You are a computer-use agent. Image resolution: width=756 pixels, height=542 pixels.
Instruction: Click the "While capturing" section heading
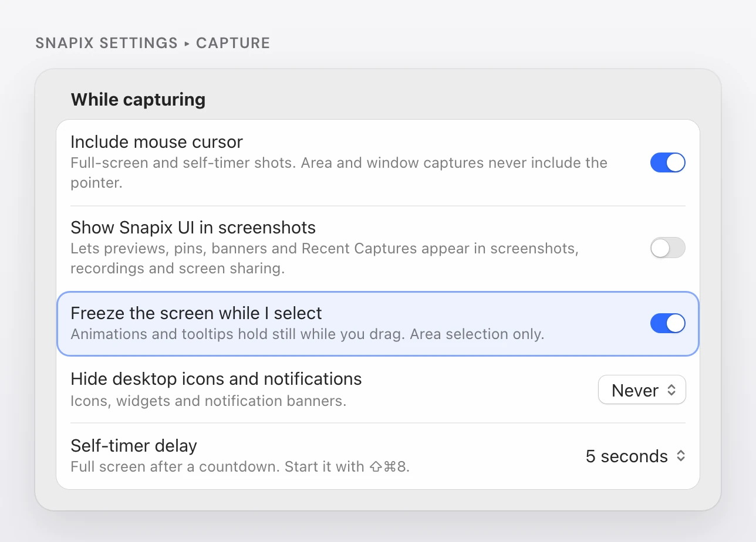(138, 99)
